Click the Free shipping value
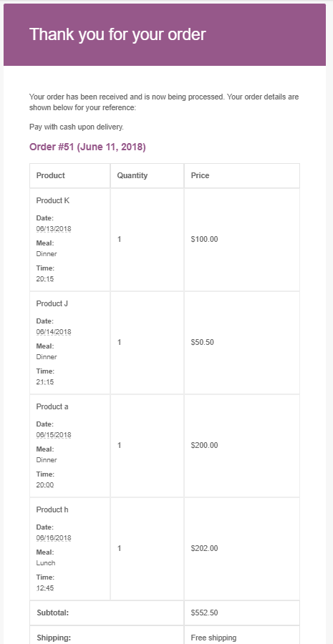 pyautogui.click(x=213, y=638)
